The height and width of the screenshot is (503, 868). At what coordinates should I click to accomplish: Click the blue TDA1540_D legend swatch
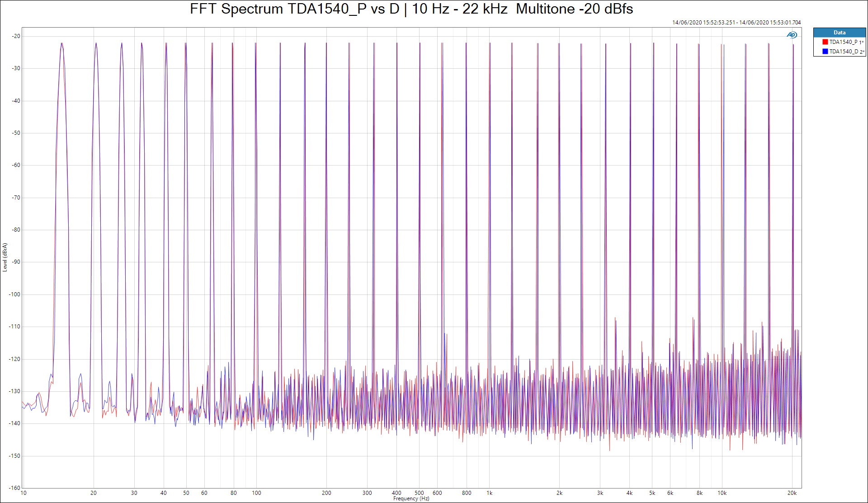click(x=825, y=52)
